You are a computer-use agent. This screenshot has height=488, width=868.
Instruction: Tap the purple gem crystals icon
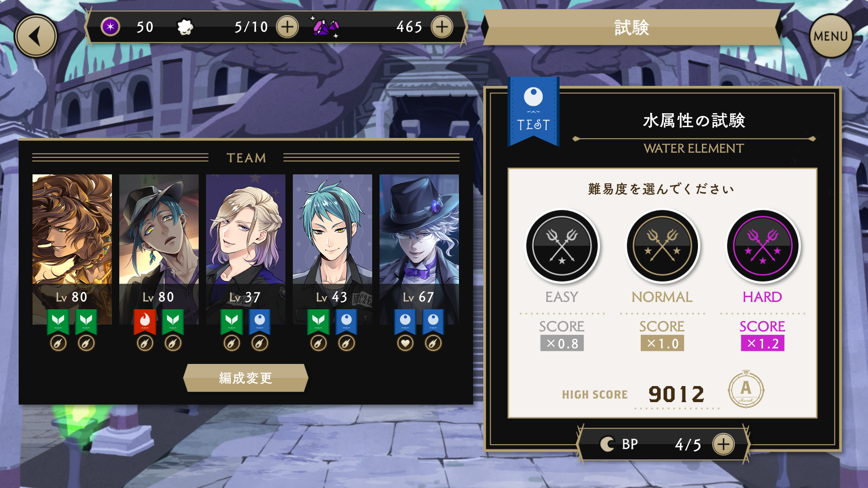point(326,27)
